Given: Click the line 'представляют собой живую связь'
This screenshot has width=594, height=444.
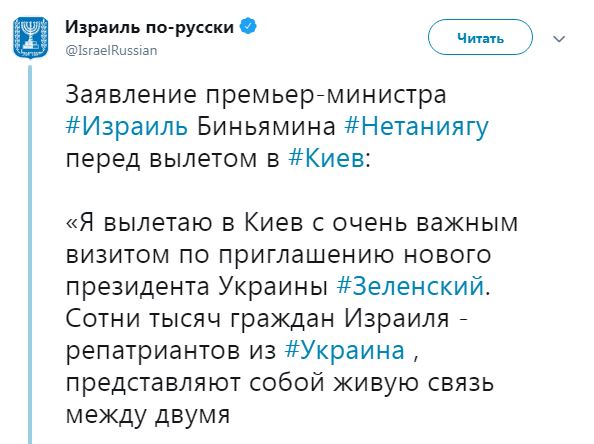Looking at the screenshot, I should 280,383.
